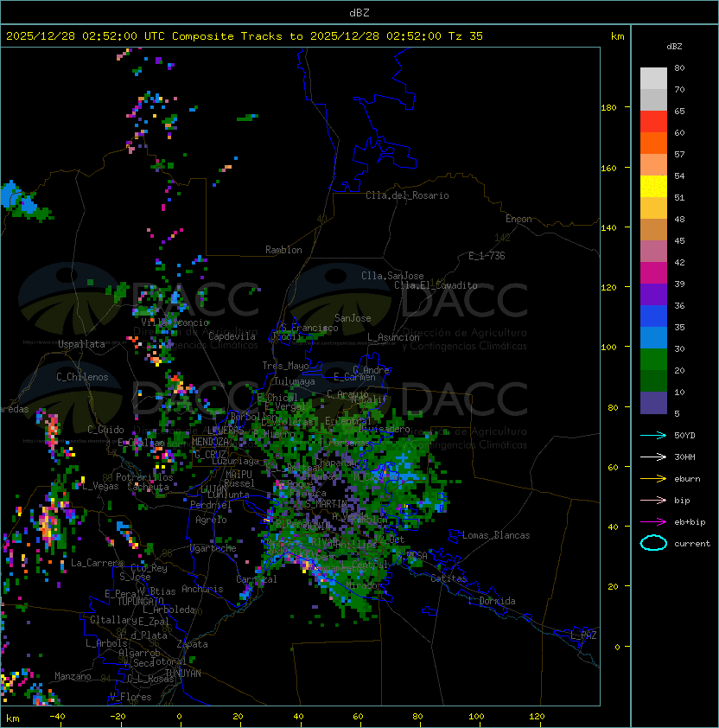Click the 'Ramblon' map label
Viewport: 719px width, 728px height.
tap(283, 250)
